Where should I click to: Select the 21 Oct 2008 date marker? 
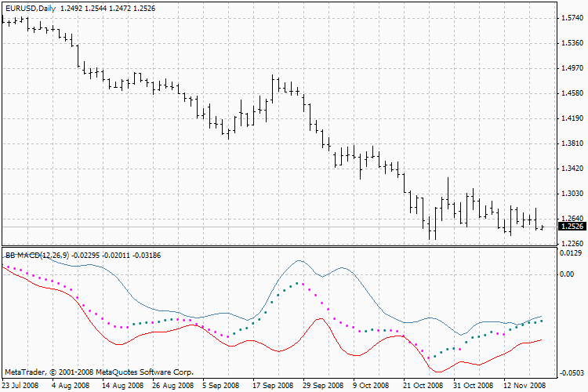coord(423,386)
